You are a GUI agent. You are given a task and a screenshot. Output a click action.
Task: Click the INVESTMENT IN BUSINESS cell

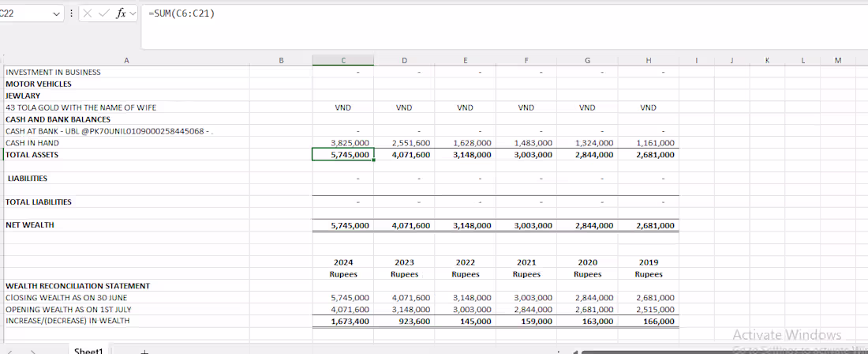[127, 72]
